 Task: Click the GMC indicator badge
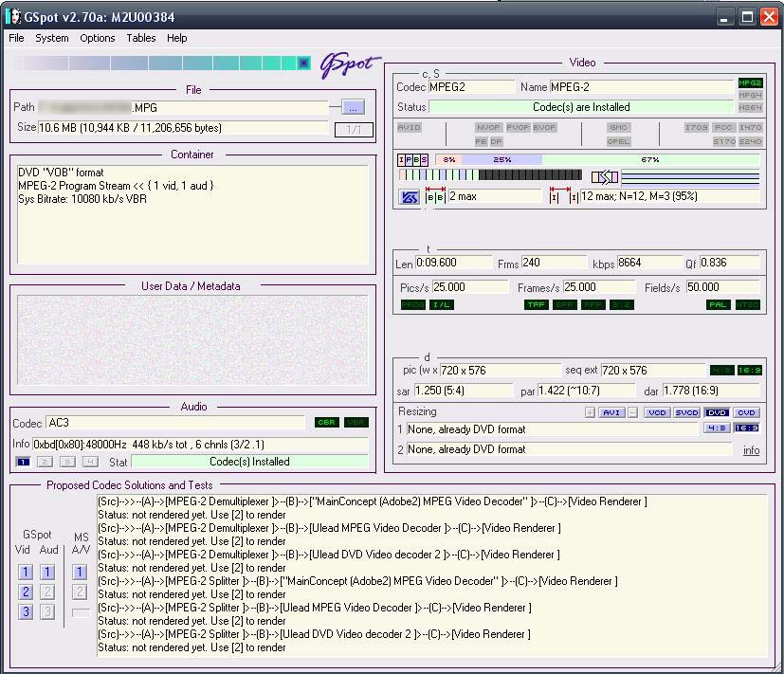(618, 127)
